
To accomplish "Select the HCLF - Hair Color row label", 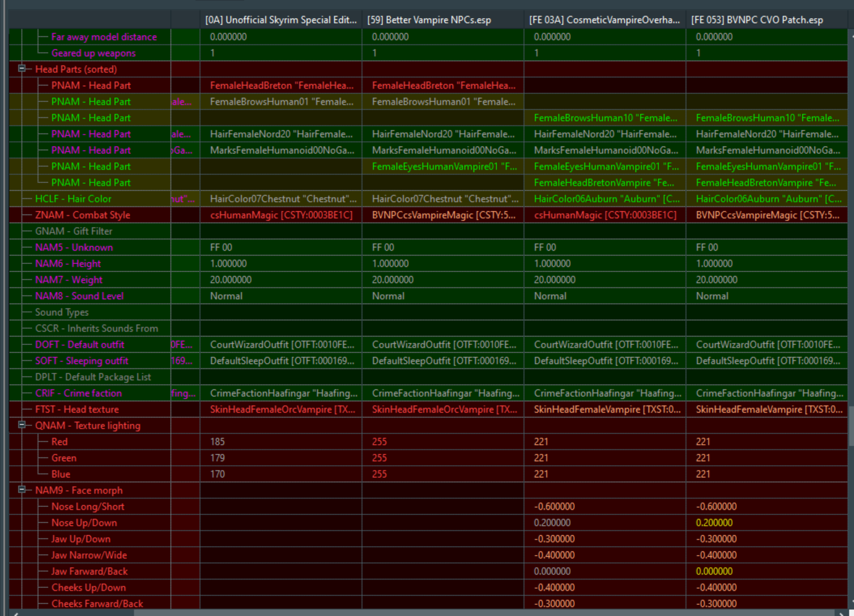I will (x=73, y=198).
